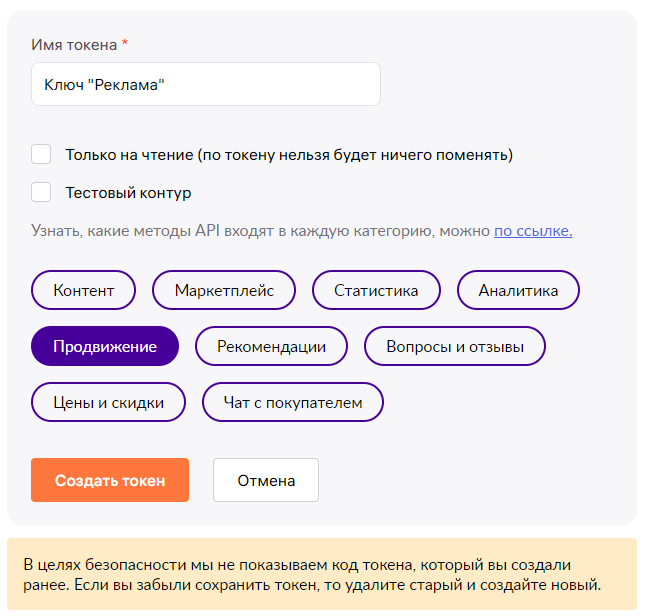The image size is (649, 616).
Task: Click the yellow token security notice
Action: 322,574
